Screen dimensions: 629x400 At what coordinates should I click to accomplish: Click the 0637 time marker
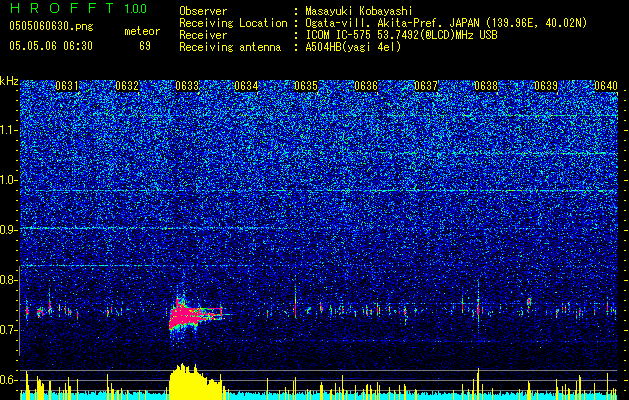[x=426, y=86]
